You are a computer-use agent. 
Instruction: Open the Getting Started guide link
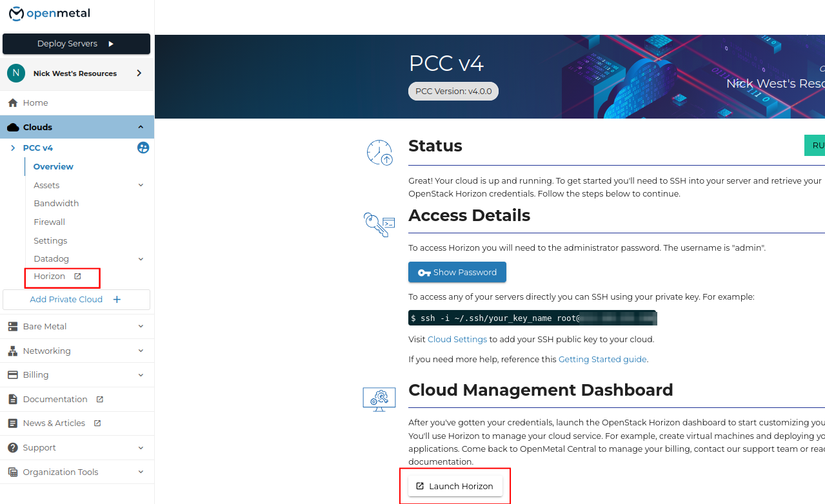click(x=602, y=360)
